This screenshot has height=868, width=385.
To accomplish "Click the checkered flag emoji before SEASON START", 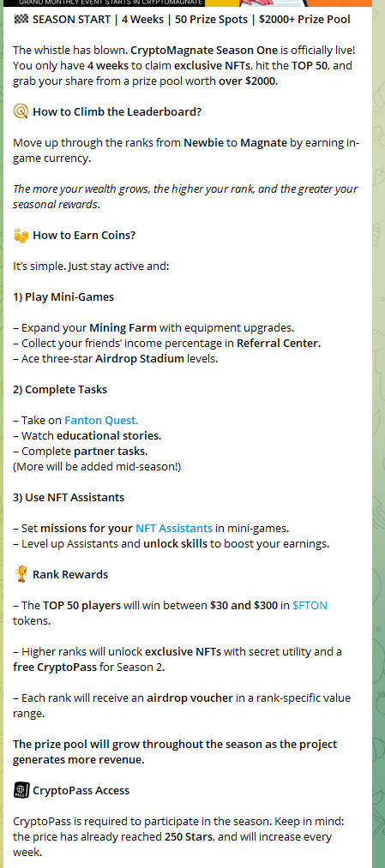I will click(21, 20).
